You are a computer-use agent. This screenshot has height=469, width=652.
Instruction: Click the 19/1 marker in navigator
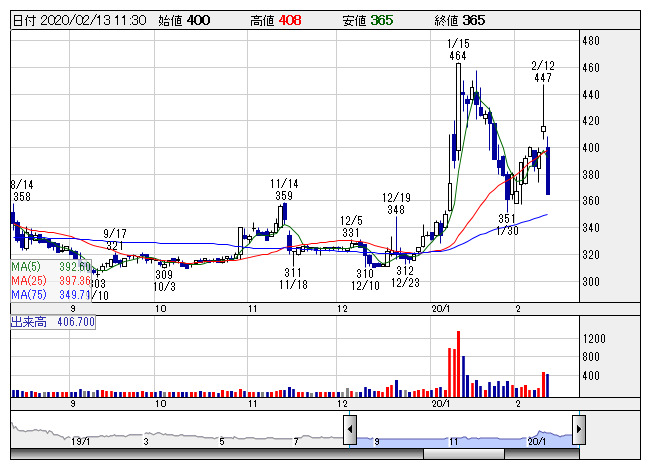pos(80,441)
